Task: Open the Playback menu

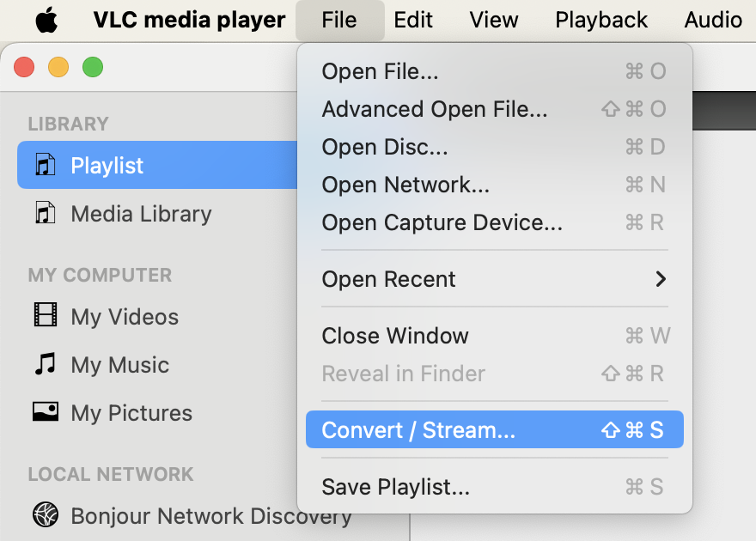Action: click(601, 19)
